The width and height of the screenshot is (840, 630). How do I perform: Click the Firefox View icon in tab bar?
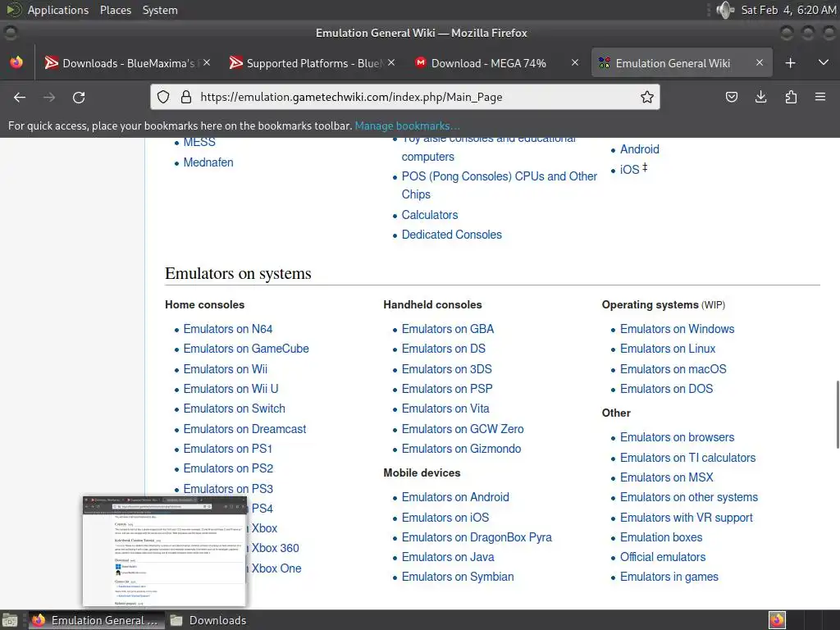(16, 62)
